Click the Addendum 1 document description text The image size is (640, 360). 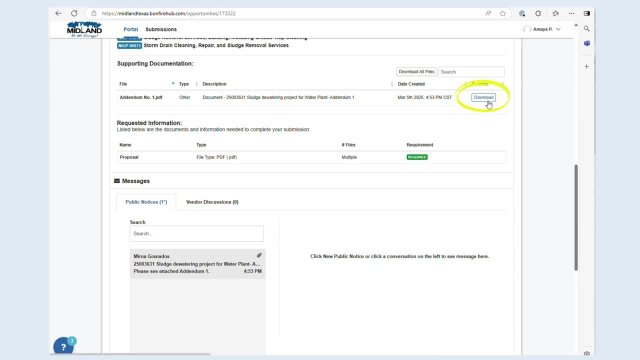click(278, 98)
